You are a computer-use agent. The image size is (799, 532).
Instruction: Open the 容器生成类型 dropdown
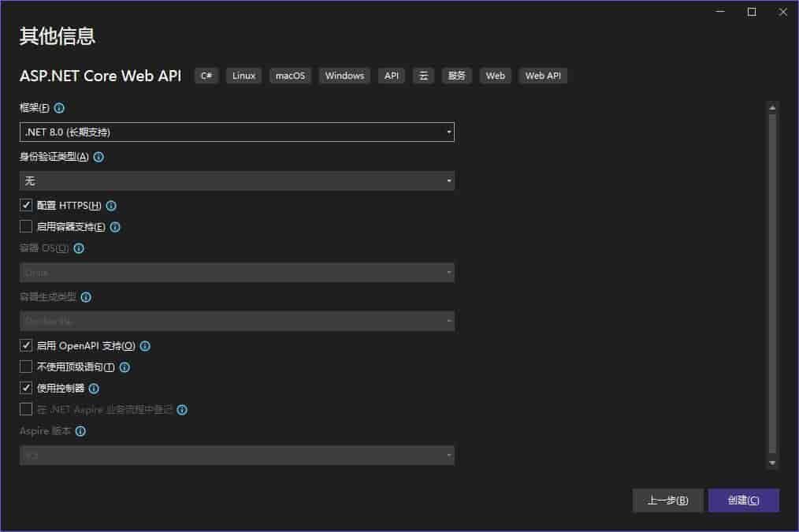(x=237, y=321)
